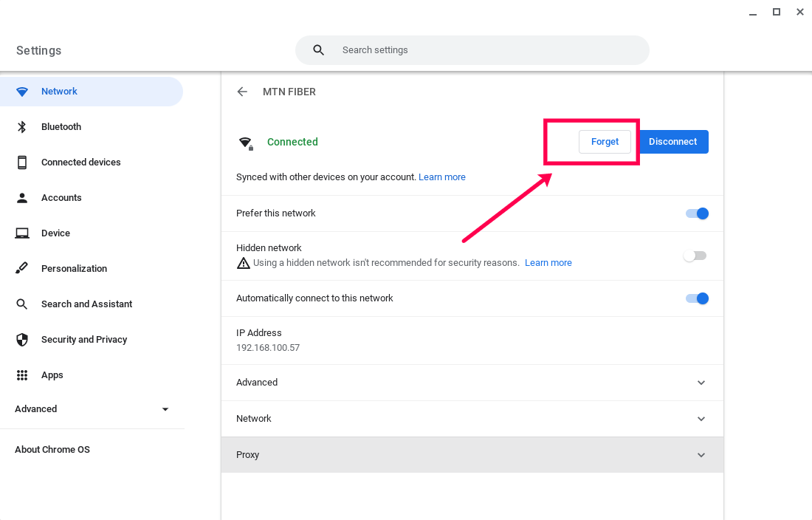
Task: Click the Network wifi icon in sidebar
Action: (x=21, y=92)
